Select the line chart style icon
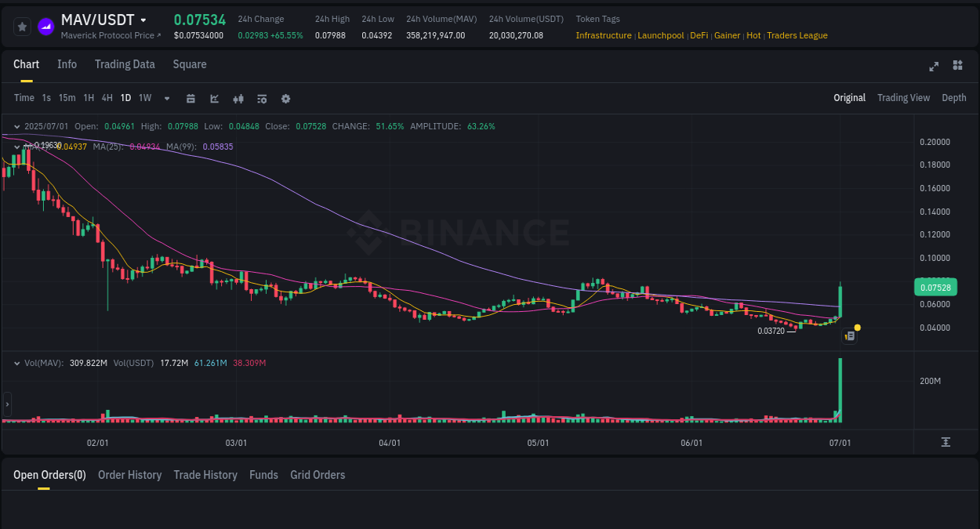 coord(213,98)
